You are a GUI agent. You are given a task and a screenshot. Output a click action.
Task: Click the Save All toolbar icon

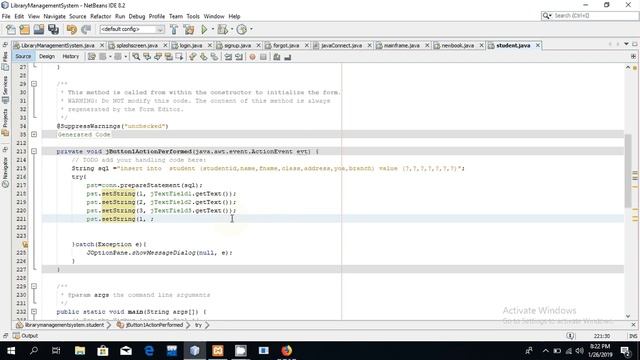pyautogui.click(x=53, y=29)
